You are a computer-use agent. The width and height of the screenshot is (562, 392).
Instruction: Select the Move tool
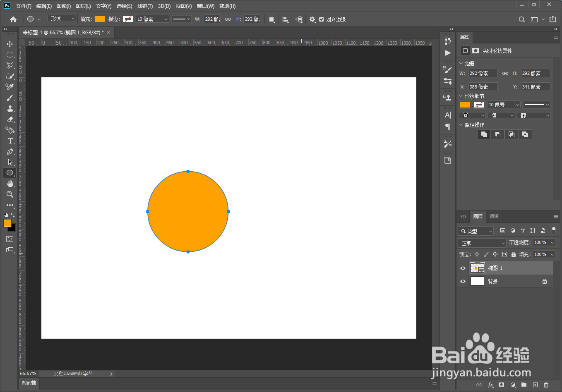click(10, 44)
